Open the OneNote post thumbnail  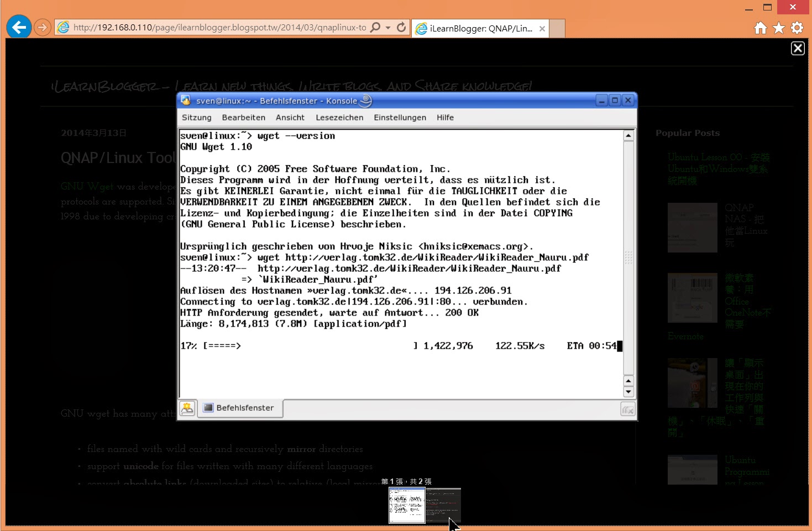tap(692, 298)
